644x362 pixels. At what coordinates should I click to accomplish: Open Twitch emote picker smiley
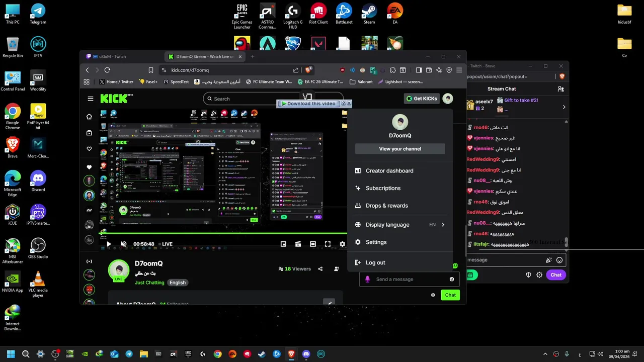point(559,260)
